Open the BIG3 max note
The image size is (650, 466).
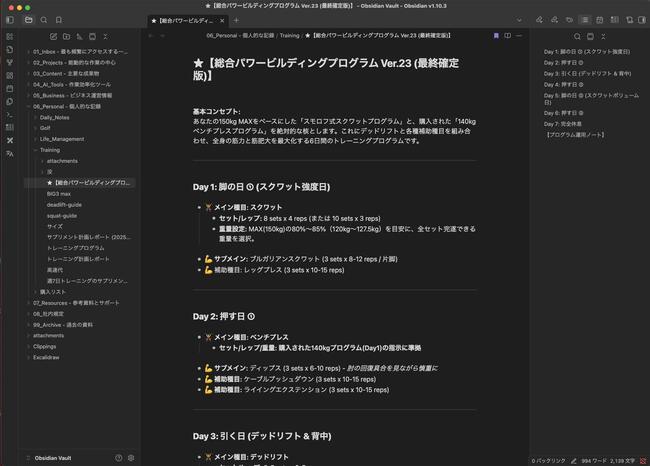(x=58, y=194)
